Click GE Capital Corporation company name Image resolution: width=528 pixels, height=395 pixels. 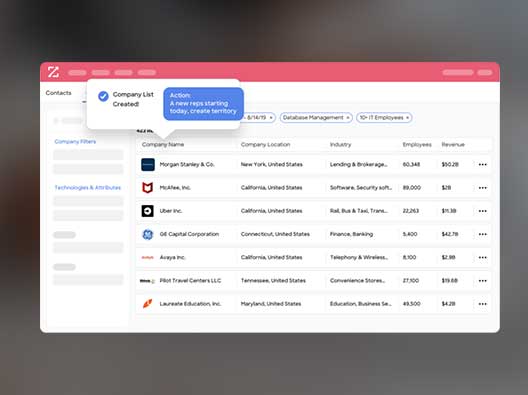[189, 234]
